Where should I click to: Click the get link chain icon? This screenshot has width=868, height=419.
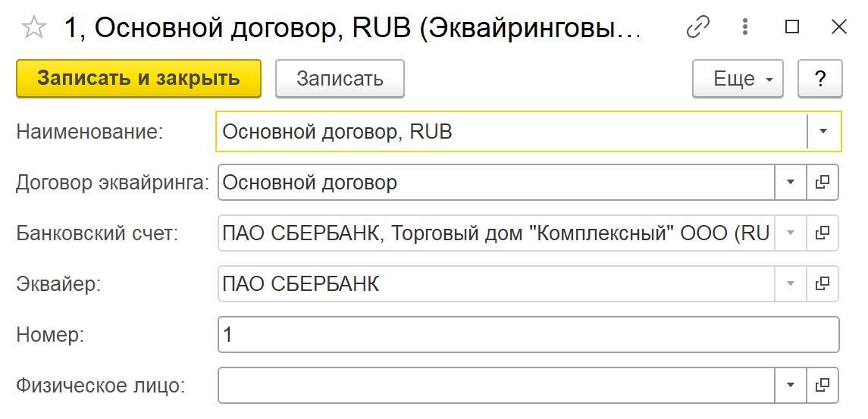(x=697, y=28)
